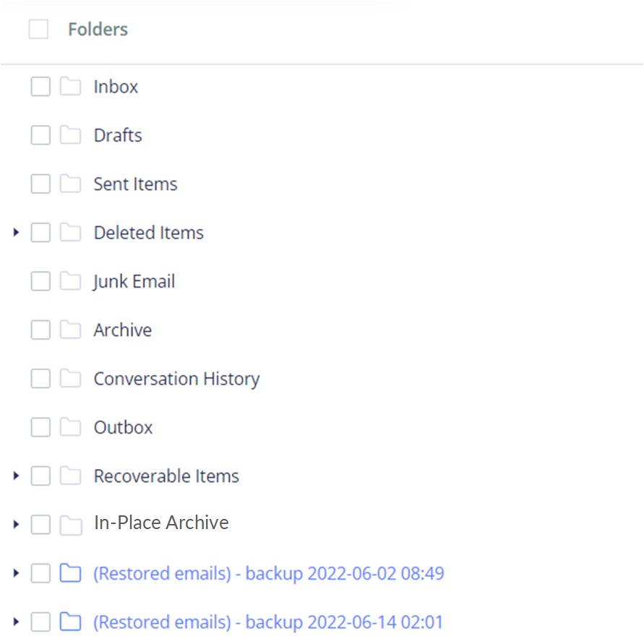Expand the backup 2022-06-14 restored folder
The image size is (644, 644).
(x=15, y=622)
